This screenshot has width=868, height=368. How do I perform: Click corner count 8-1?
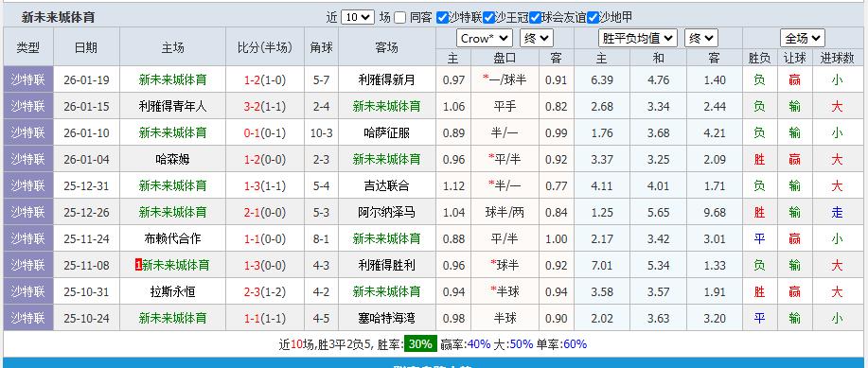tap(321, 239)
